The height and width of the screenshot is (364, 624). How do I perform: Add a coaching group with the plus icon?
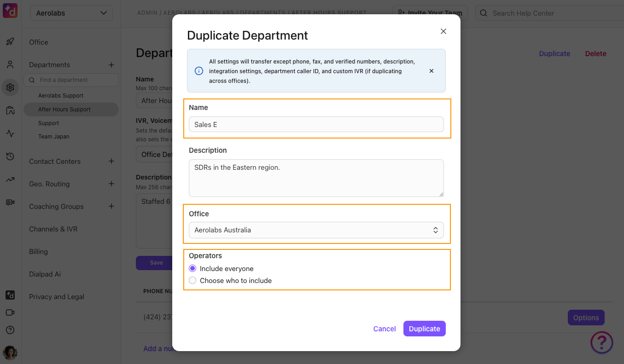111,206
